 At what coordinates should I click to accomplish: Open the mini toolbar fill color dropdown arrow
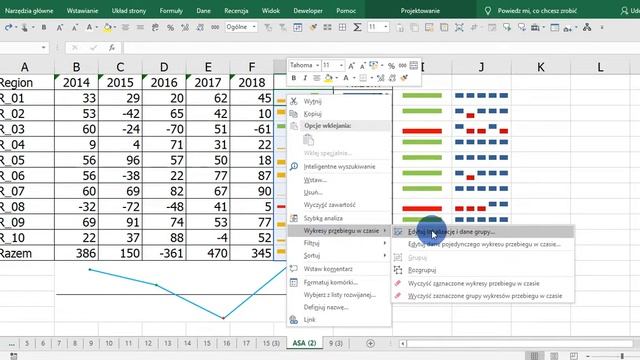tap(336, 78)
